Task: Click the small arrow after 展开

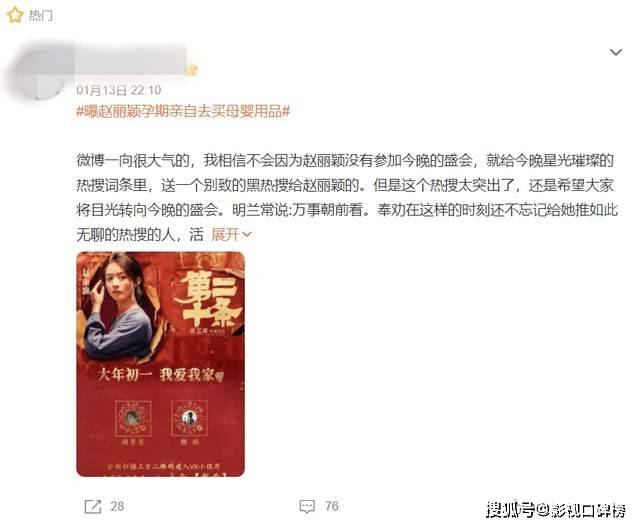Action: (x=247, y=235)
